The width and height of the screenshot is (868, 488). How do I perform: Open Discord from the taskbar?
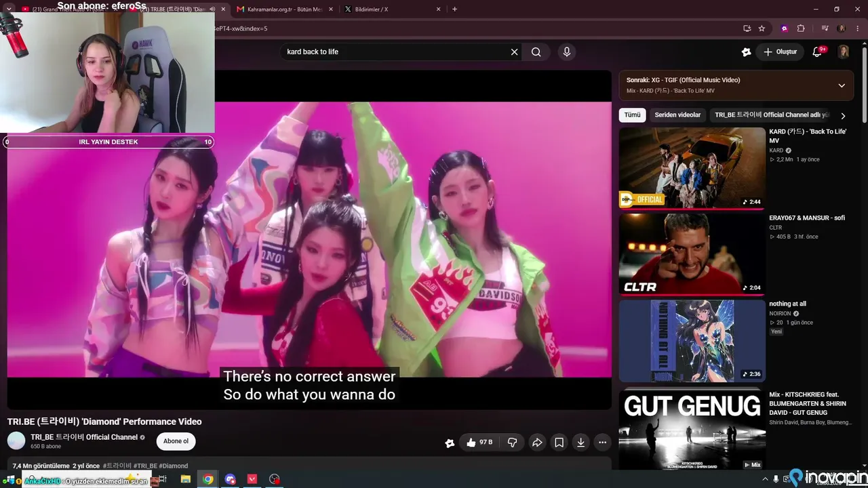pyautogui.click(x=231, y=479)
